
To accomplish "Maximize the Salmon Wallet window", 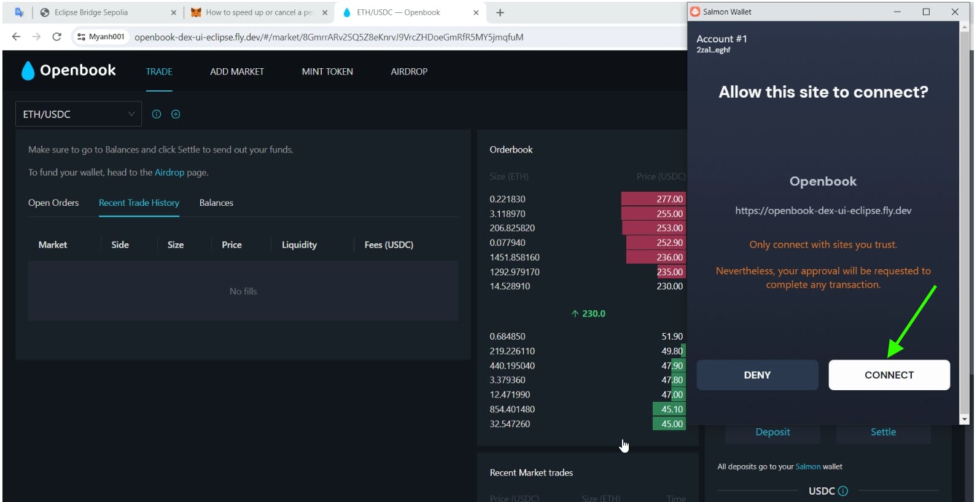I will 926,12.
